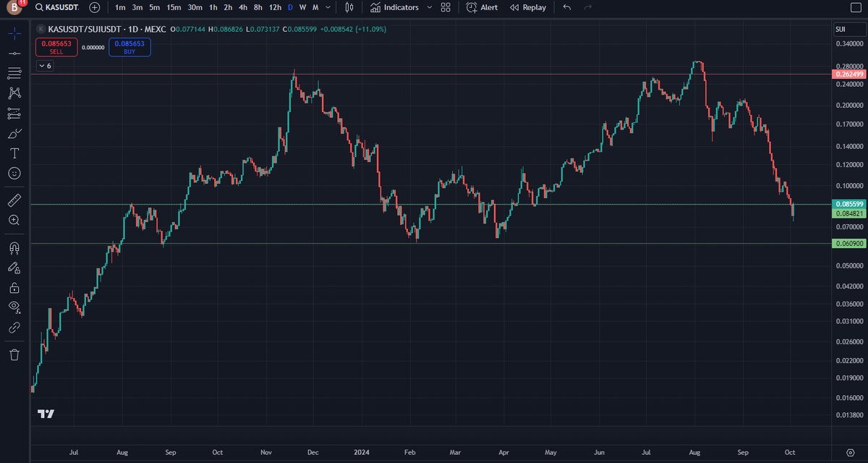Click the green 0.060900 price line label
868x463 pixels.
click(849, 244)
